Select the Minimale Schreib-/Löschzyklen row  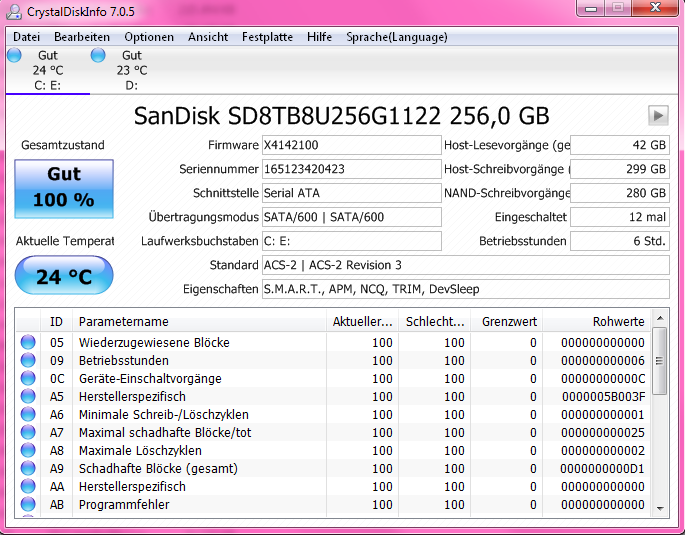[333, 414]
